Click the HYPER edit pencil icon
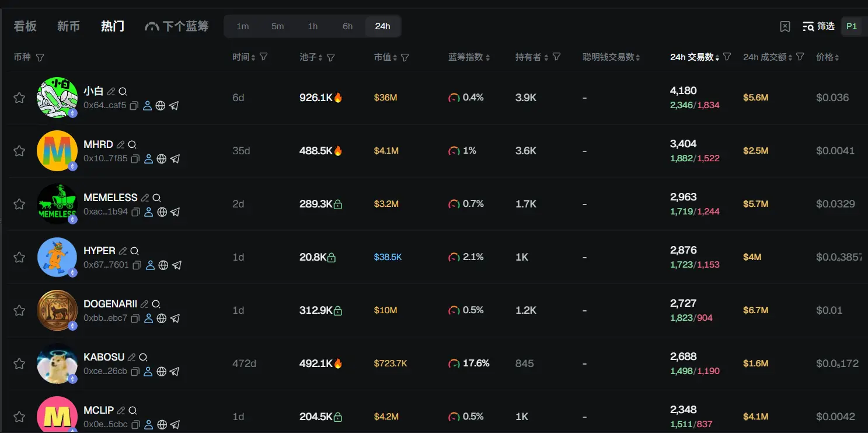This screenshot has width=868, height=433. coord(123,251)
